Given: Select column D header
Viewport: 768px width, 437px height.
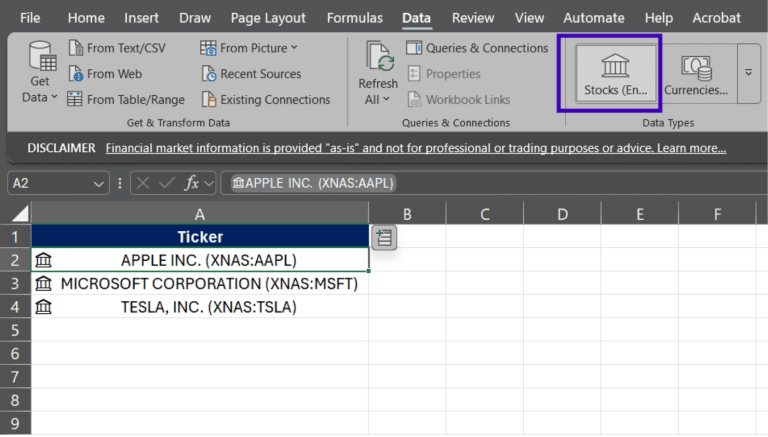Looking at the screenshot, I should [x=562, y=214].
